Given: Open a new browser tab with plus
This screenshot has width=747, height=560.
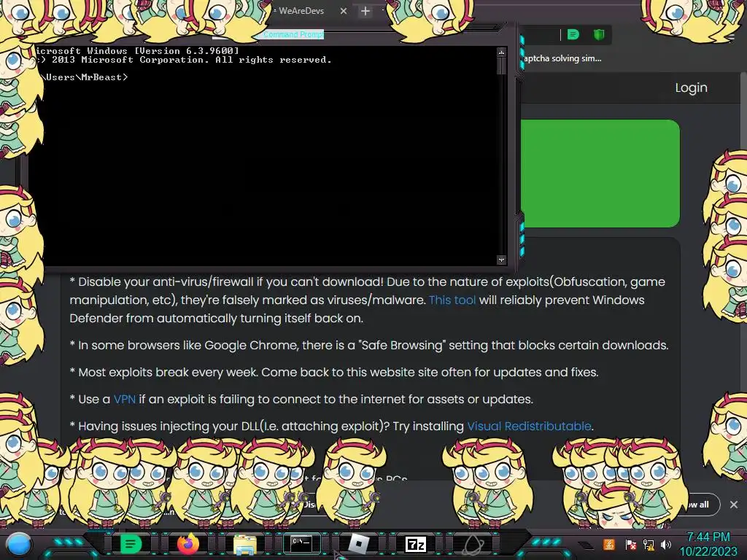Looking at the screenshot, I should point(365,11).
